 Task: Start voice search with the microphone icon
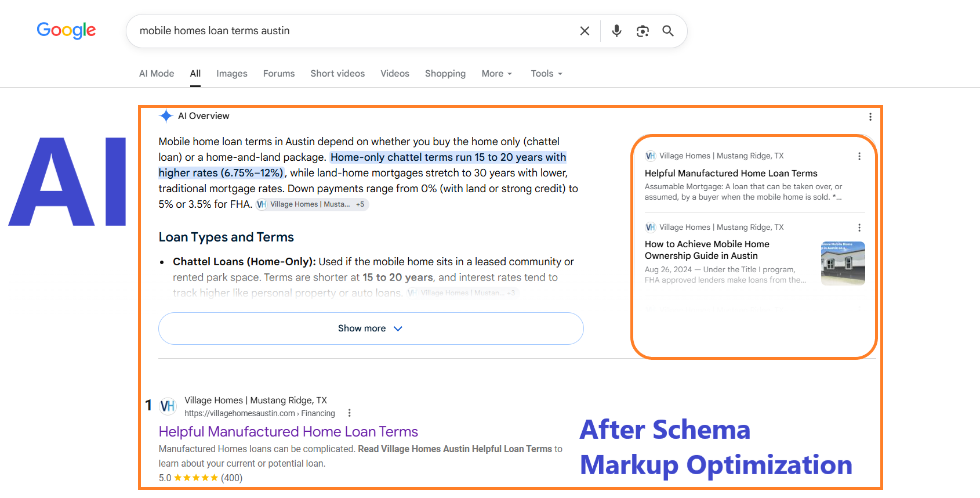click(616, 31)
